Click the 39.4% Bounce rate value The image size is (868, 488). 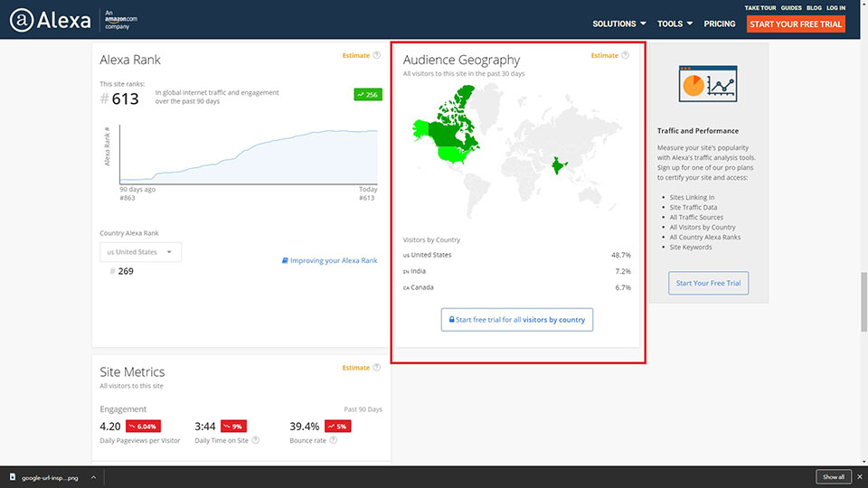click(x=305, y=427)
